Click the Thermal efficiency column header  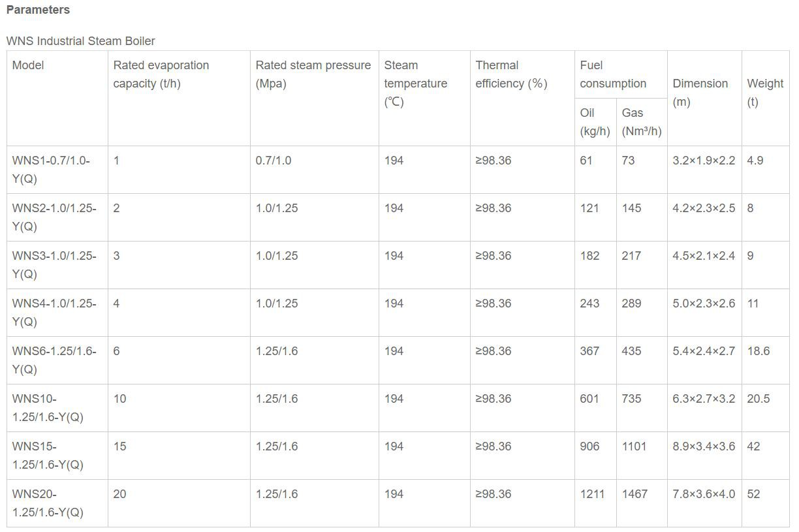coord(511,74)
